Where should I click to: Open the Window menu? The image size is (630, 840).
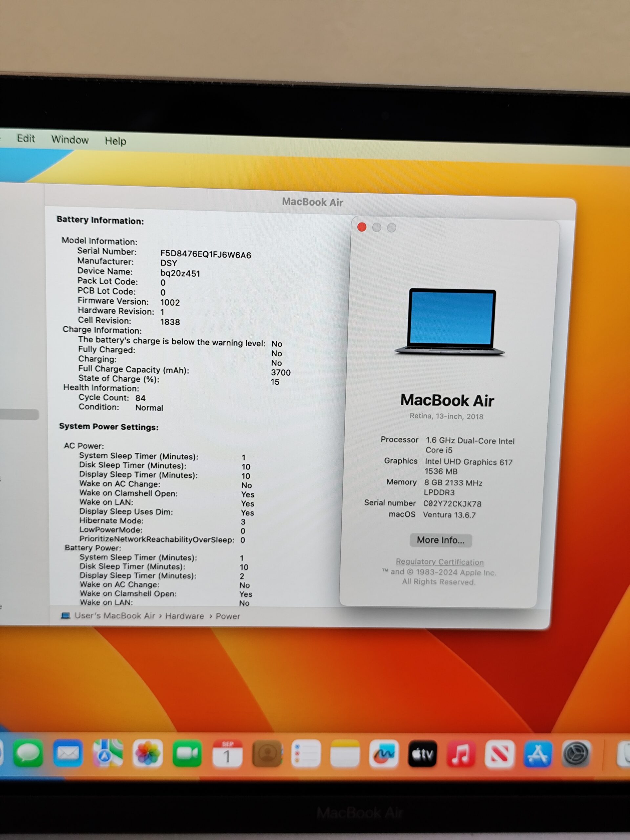(x=70, y=140)
